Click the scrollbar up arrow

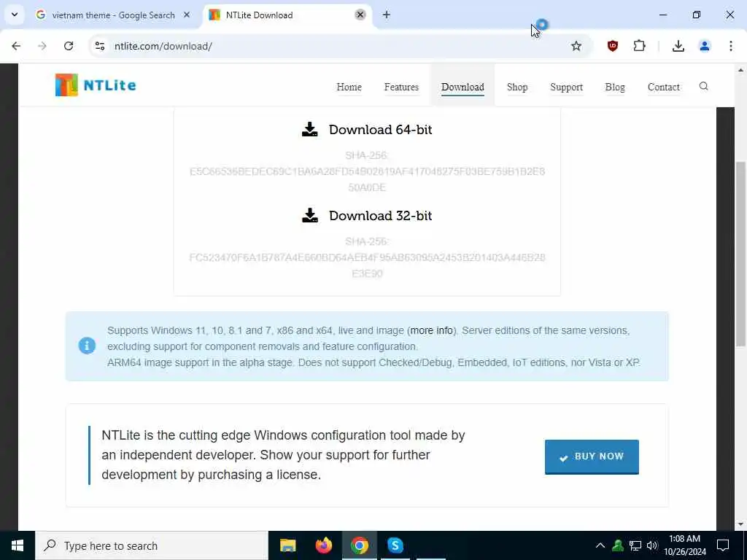(x=741, y=70)
